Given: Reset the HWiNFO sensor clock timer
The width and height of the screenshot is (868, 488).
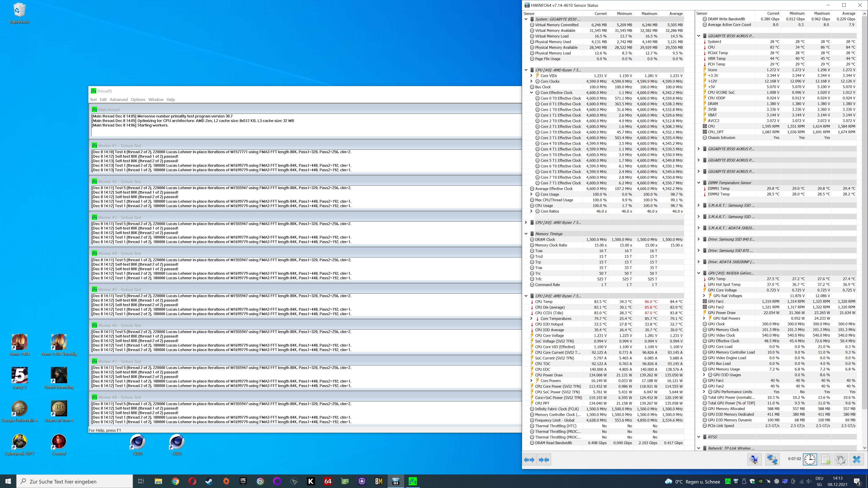Looking at the screenshot, I should pos(810,460).
